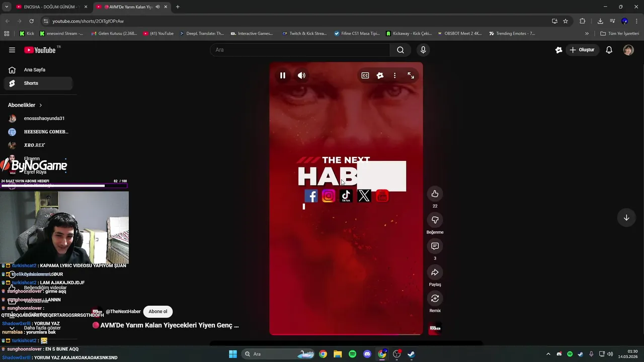Viewport: 644px width, 362px height.
Task: Show hidden system tray icons
Action: pyautogui.click(x=548, y=354)
